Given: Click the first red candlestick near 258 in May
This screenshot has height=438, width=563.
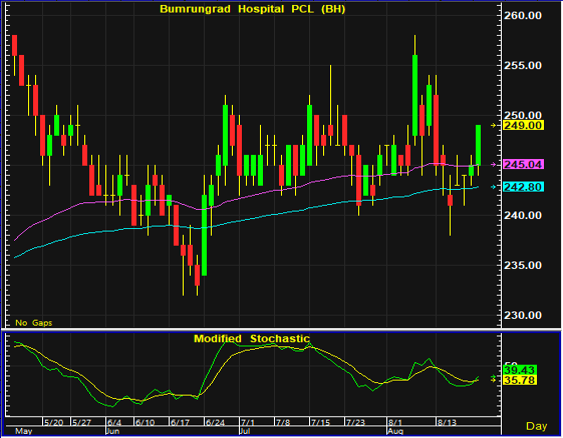Looking at the screenshot, I should pos(14,45).
